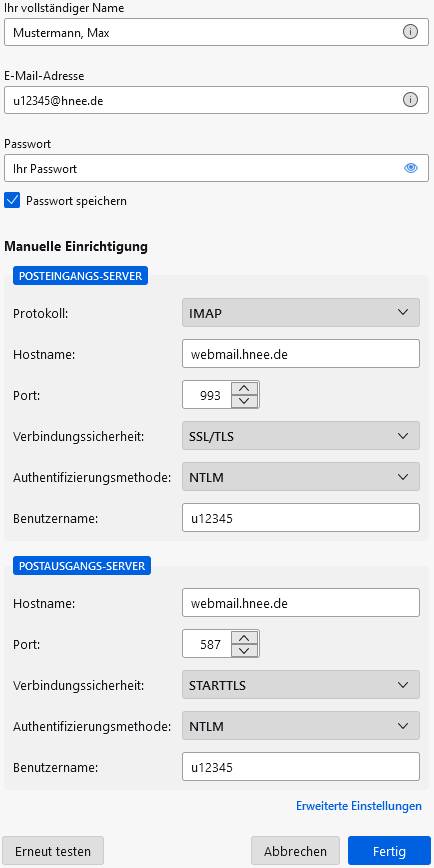
Task: Toggle password visibility eye icon
Action: [410, 168]
